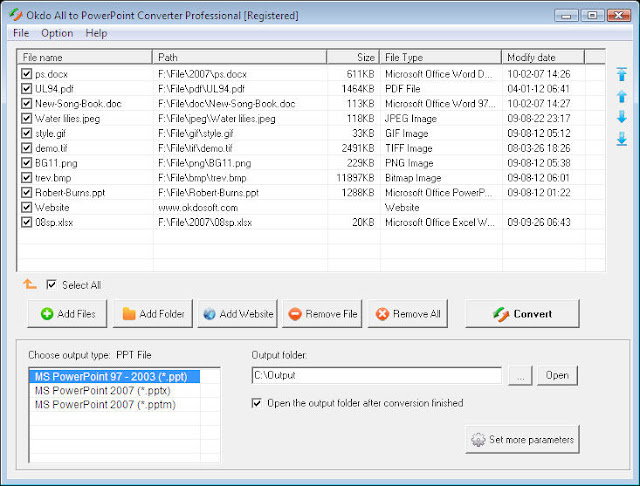Click the PNG Image file type cell
The width and height of the screenshot is (640, 486).
pyautogui.click(x=409, y=163)
